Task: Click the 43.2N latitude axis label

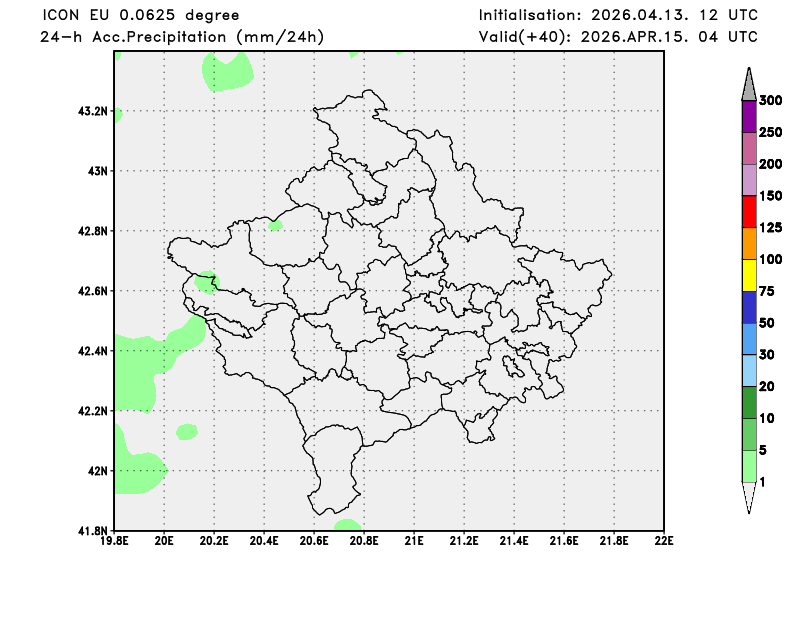Action: [x=92, y=111]
